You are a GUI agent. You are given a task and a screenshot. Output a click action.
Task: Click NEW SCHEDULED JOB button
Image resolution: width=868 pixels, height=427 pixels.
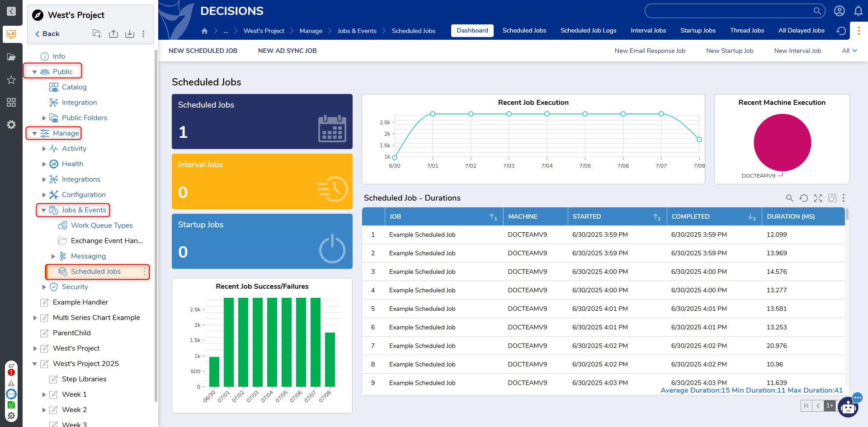pos(203,51)
